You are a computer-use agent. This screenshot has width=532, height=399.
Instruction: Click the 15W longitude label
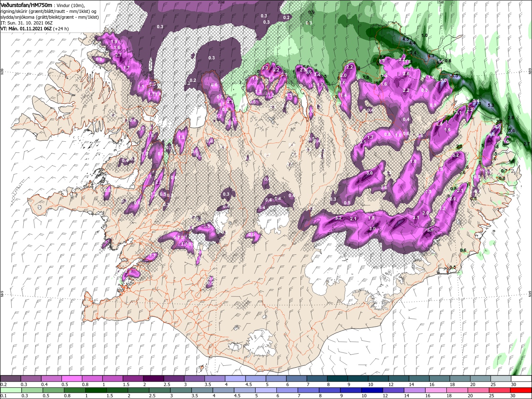440,2
